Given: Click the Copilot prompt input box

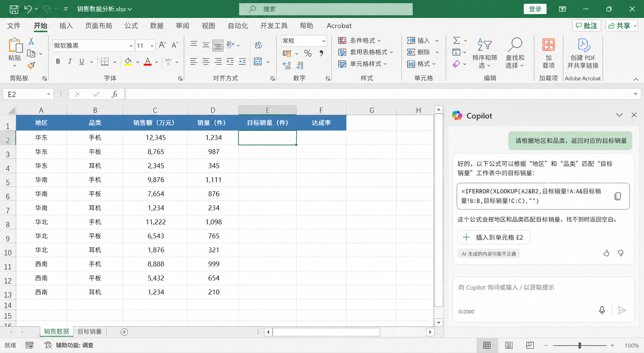Looking at the screenshot, I should [x=543, y=299].
